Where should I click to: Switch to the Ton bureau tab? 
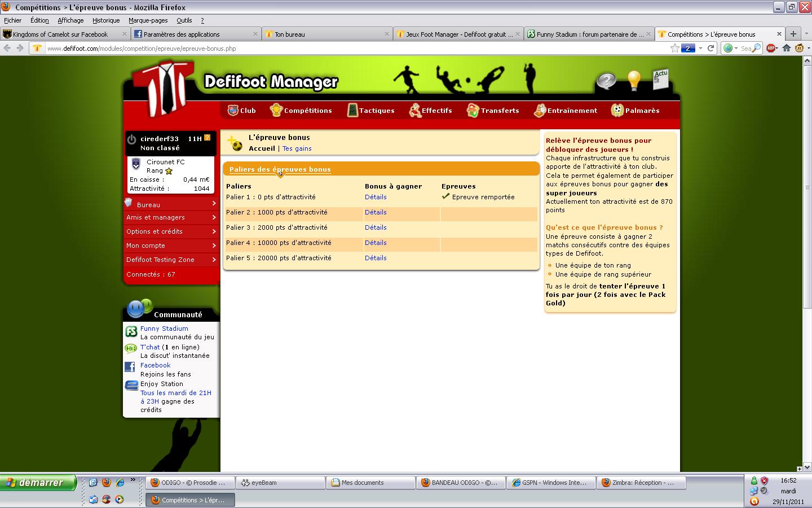click(326, 34)
